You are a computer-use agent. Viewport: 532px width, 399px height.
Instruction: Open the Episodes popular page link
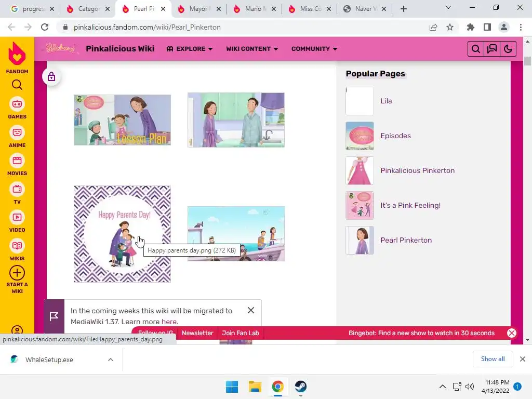(395, 136)
